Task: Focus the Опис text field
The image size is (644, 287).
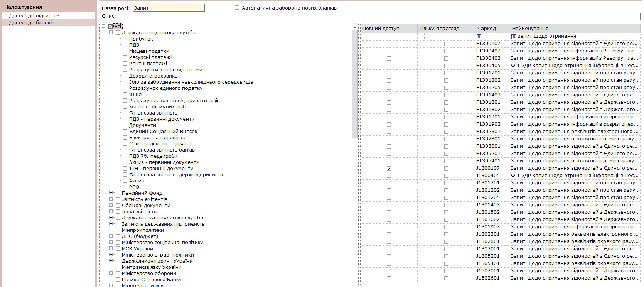Action: (386, 17)
